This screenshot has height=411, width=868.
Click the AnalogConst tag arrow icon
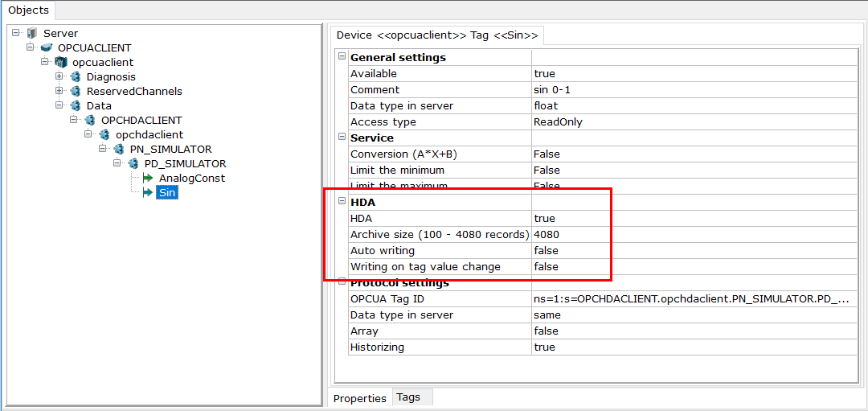tap(147, 178)
